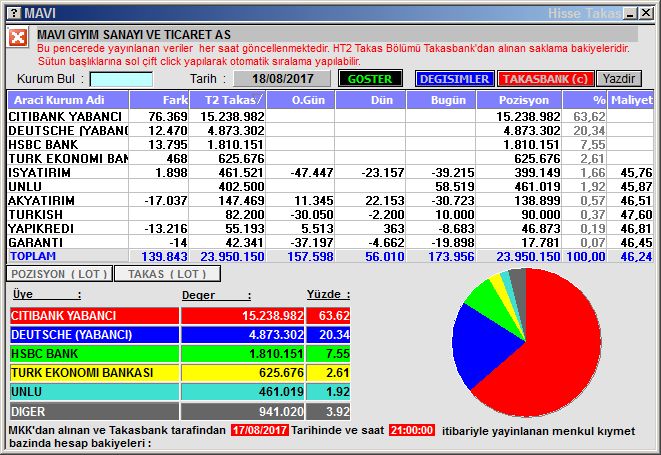661x455 pixels.
Task: Sort by % column header
Action: (x=585, y=100)
